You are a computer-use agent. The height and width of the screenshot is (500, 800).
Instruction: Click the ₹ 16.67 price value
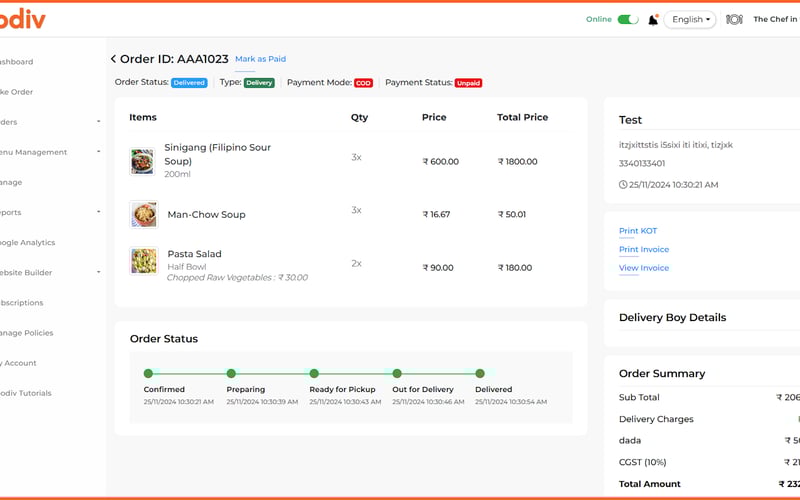point(436,214)
